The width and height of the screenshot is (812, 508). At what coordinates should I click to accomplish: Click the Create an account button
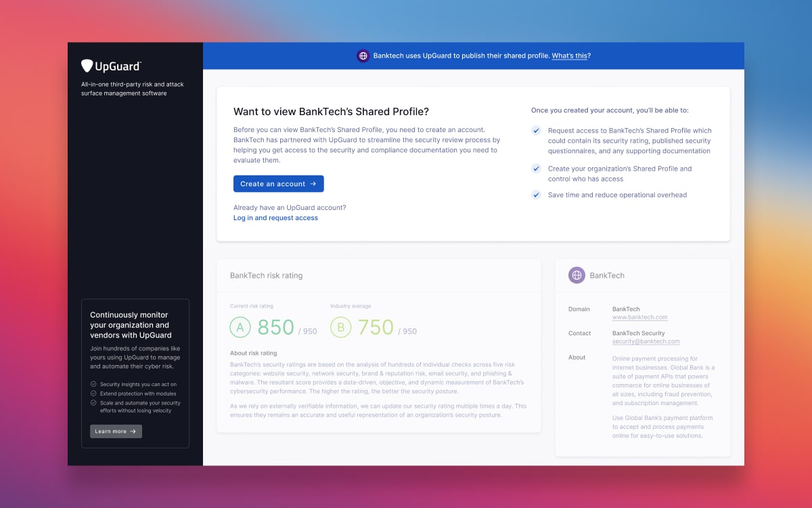click(278, 184)
